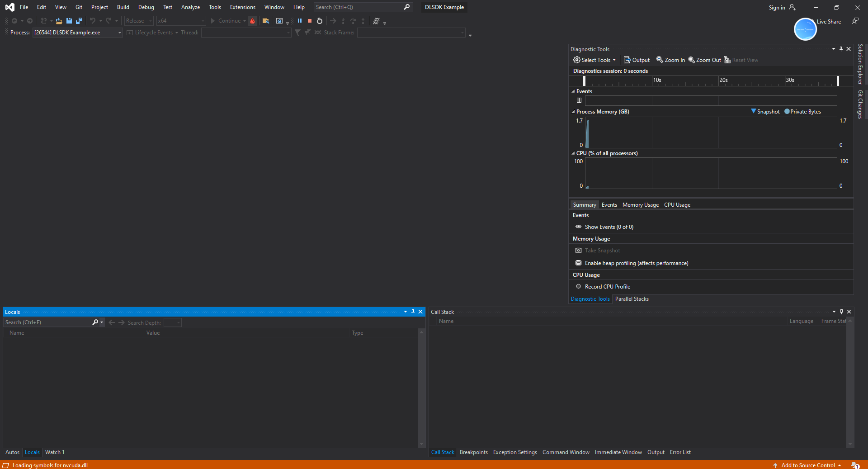
Task: Click the Show Next Statement arrow icon
Action: (x=333, y=21)
